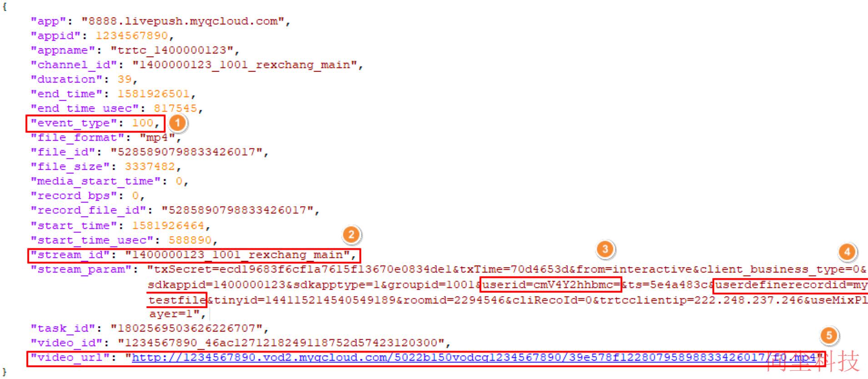
Task: Click the userid=cmV4Y2hhbmc= highlighted parameter
Action: 551,285
